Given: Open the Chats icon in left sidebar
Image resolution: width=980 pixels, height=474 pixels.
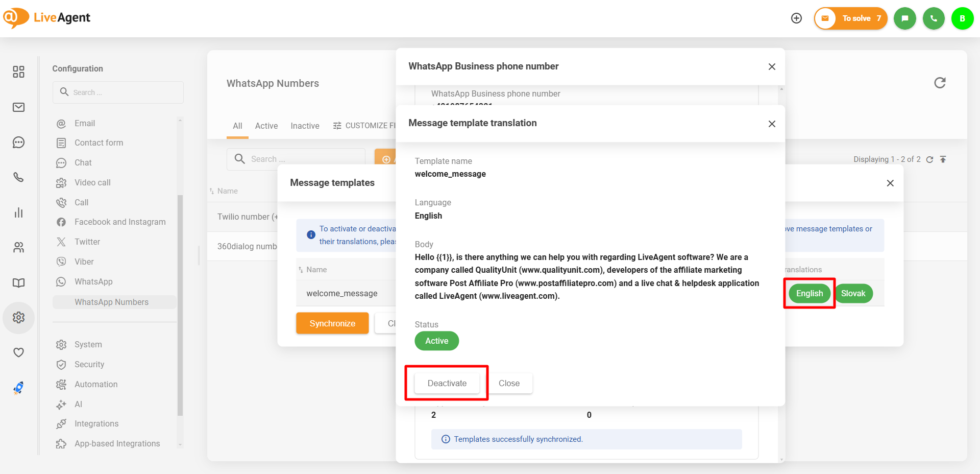Looking at the screenshot, I should pyautogui.click(x=18, y=143).
